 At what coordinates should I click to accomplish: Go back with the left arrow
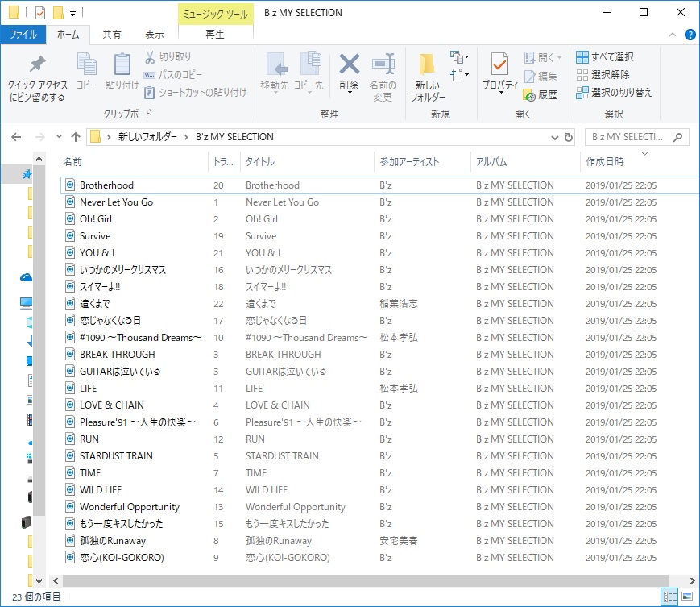[x=16, y=137]
